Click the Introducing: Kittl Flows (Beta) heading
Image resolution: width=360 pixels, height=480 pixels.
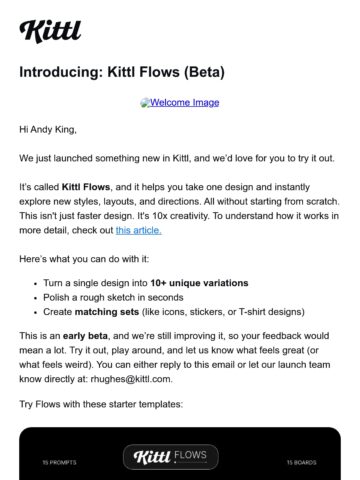[122, 72]
